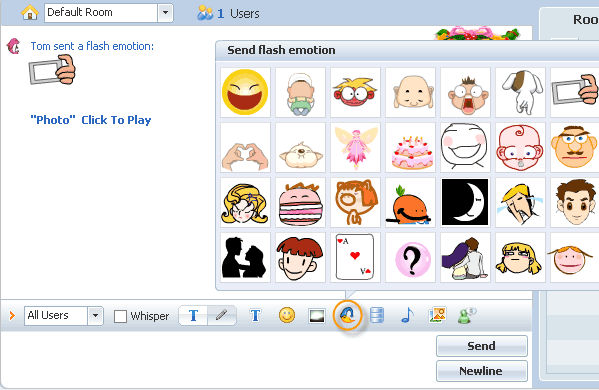Click the database history icon
Image resolution: width=599 pixels, height=390 pixels.
click(x=377, y=316)
